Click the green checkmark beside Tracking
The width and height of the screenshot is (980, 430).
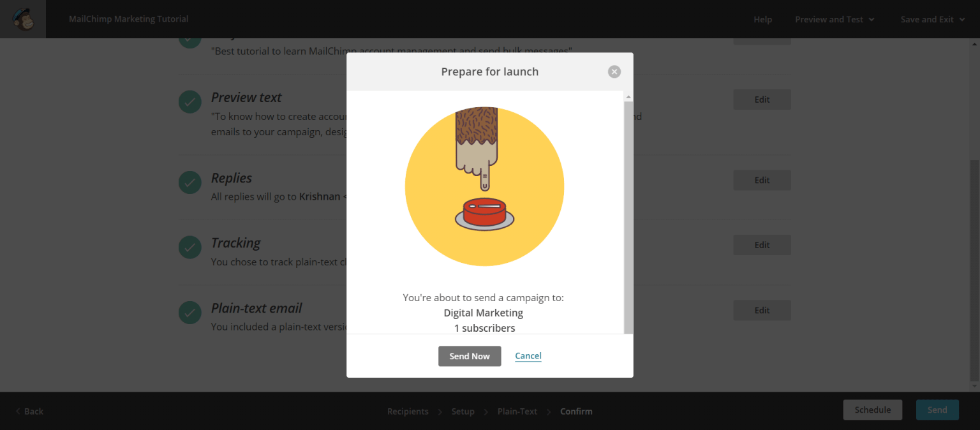coord(190,247)
